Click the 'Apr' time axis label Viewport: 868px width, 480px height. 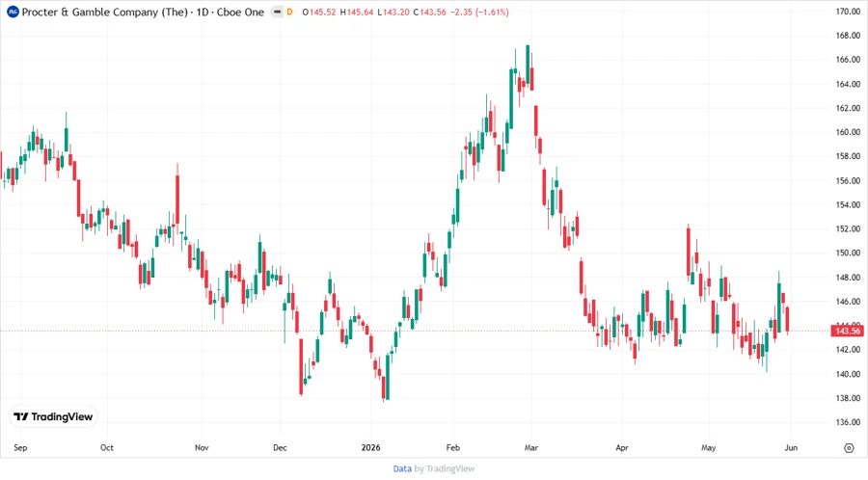coord(622,447)
